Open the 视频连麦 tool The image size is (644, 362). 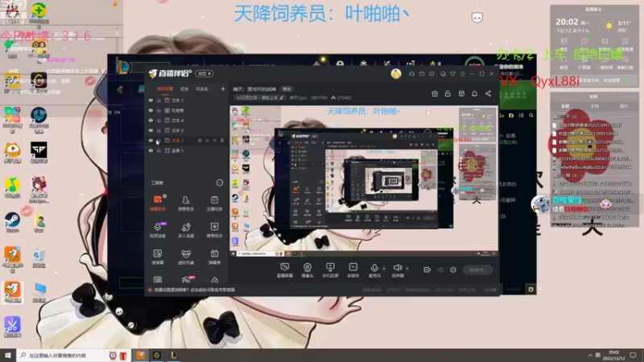click(x=158, y=230)
